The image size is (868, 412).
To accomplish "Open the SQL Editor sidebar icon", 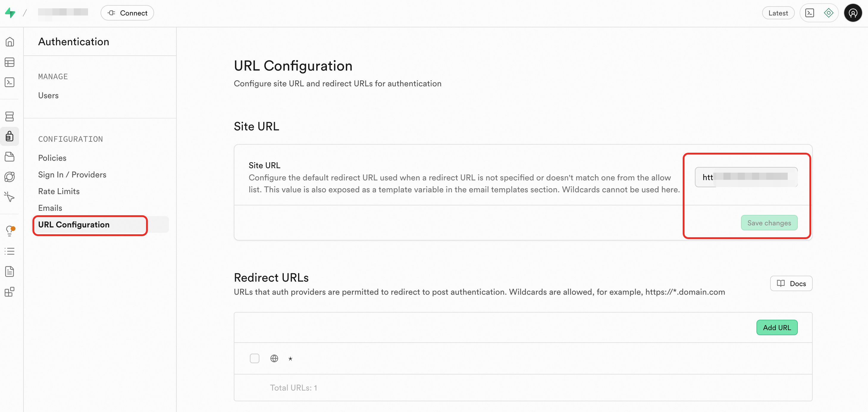I will 10,82.
